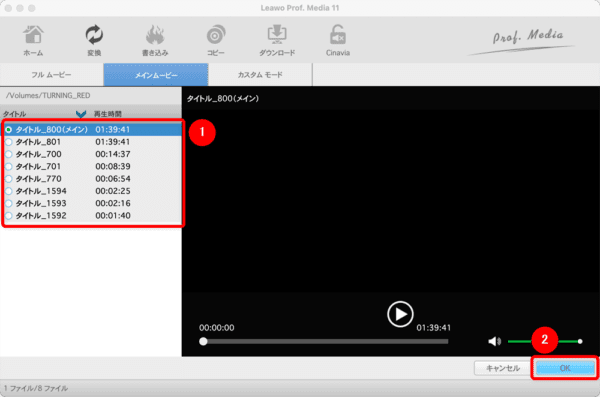Viewport: 600px width, 397px height.
Task: Click the preview title タイトル_800(メイン) label
Action: (223, 99)
